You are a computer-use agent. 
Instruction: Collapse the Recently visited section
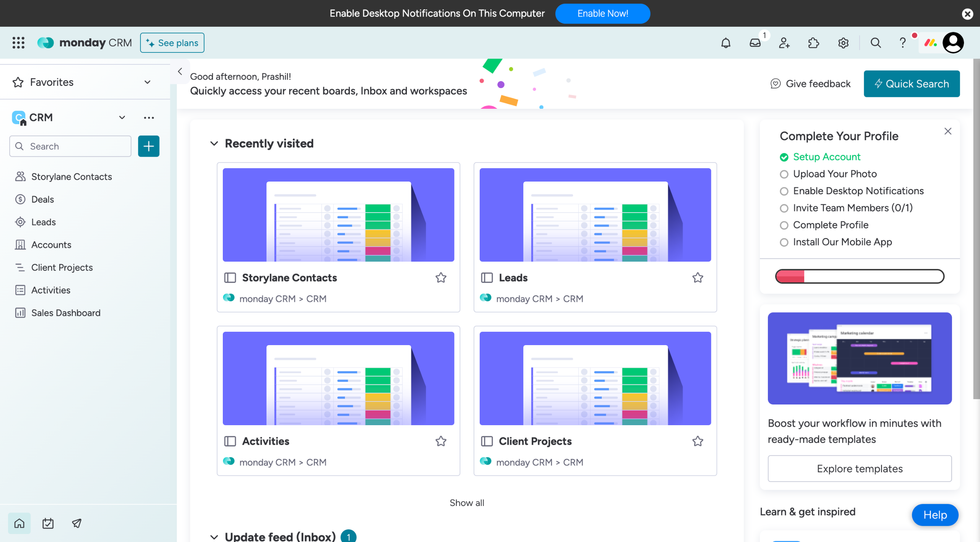click(x=214, y=143)
